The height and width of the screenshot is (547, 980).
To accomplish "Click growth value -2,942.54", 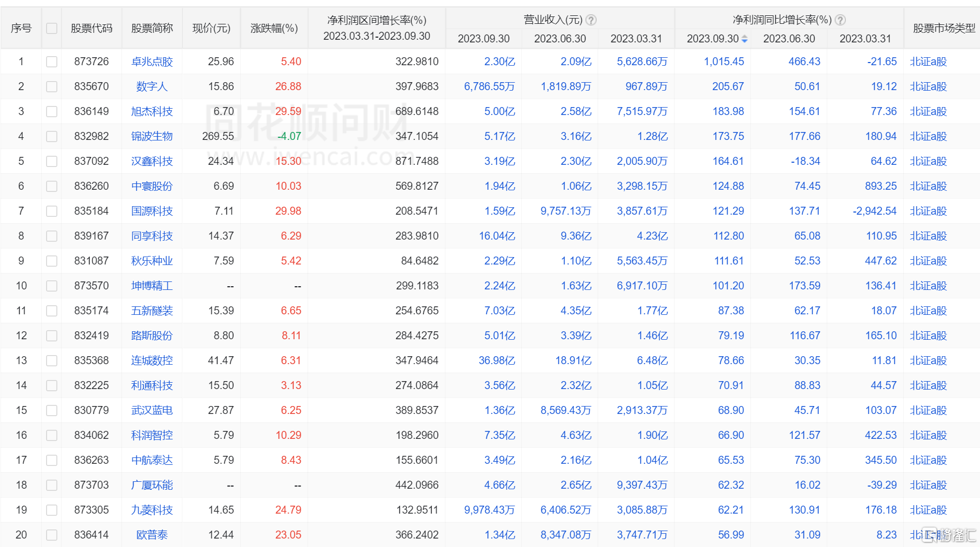I will coord(874,211).
